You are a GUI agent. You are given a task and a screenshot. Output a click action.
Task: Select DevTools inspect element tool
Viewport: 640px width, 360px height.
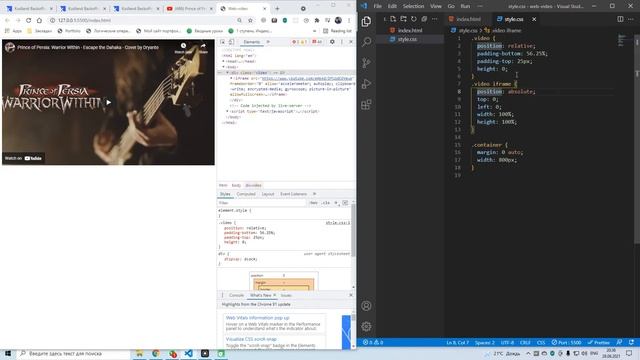222,42
